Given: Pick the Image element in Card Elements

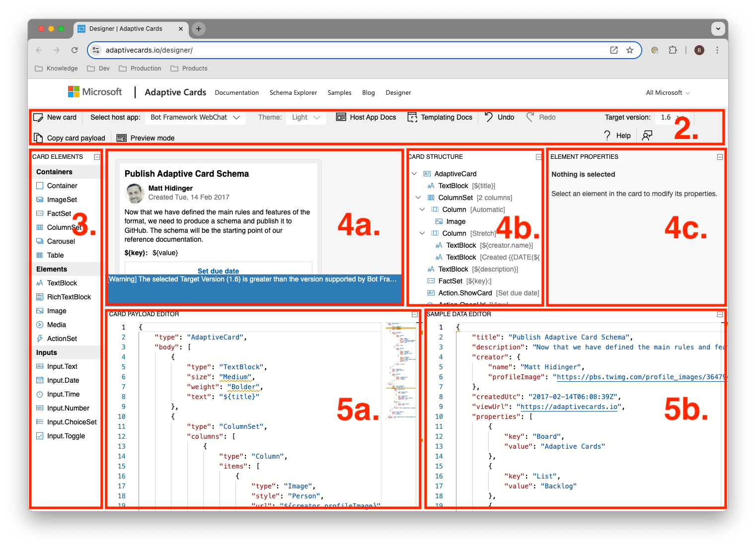Looking at the screenshot, I should (51, 311).
